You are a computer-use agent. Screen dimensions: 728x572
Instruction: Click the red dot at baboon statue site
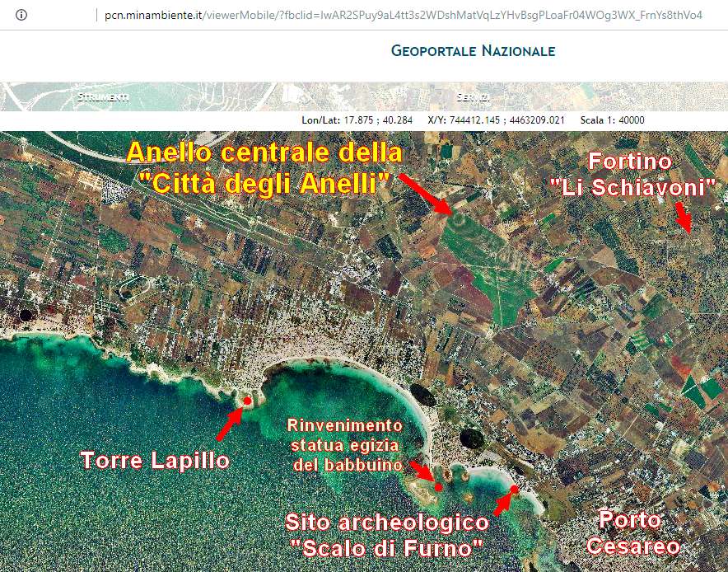[x=438, y=487]
